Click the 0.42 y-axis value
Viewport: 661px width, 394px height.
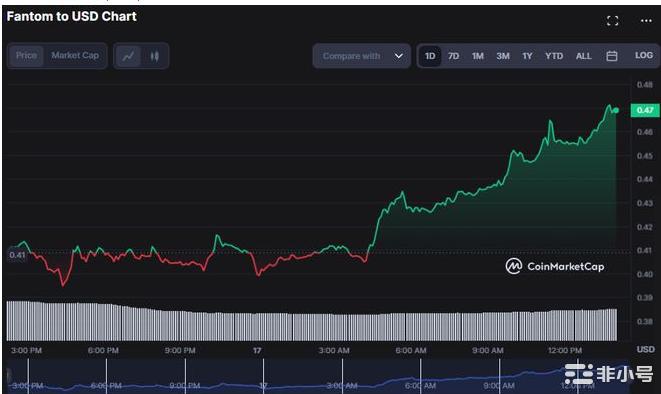pos(645,227)
